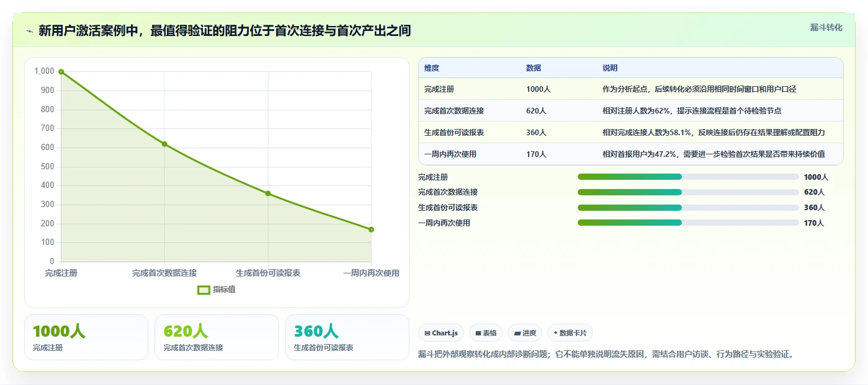Click the progress bar for 完成首次数据连接

[688, 192]
